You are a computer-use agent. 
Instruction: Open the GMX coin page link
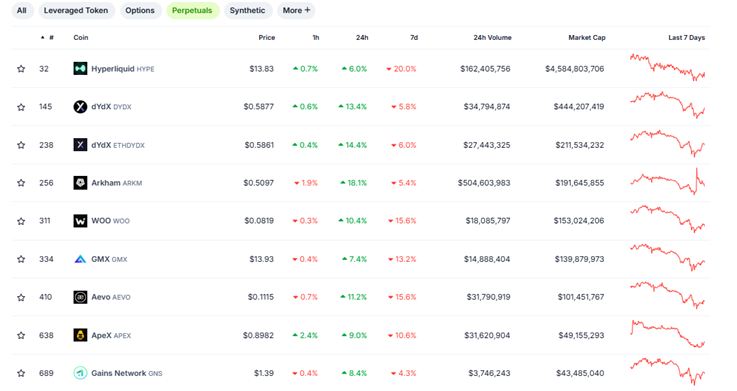[x=109, y=259]
